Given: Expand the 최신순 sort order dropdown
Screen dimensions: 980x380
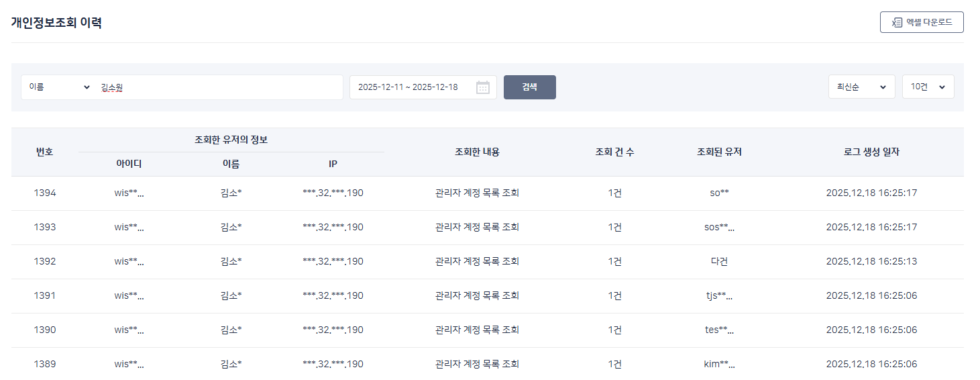Looking at the screenshot, I should click(861, 87).
